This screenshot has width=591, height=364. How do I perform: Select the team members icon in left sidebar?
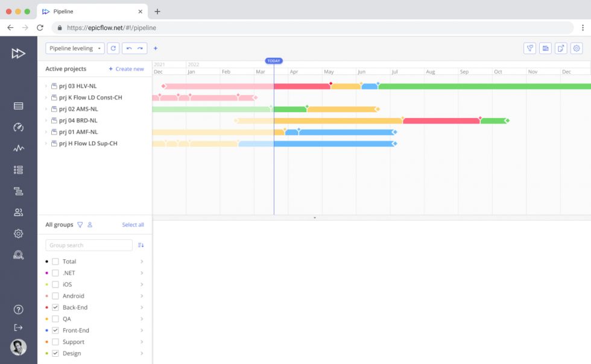[18, 212]
